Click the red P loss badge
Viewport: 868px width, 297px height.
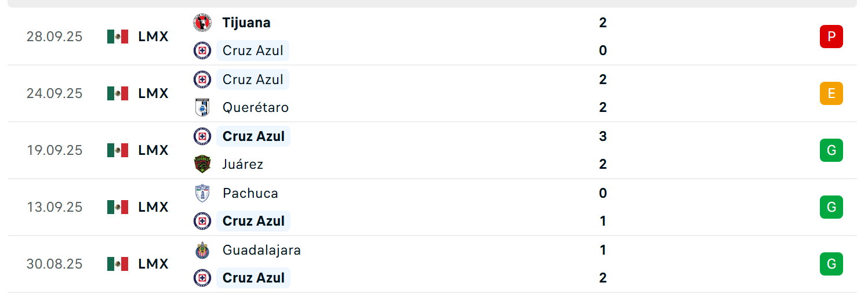point(831,37)
